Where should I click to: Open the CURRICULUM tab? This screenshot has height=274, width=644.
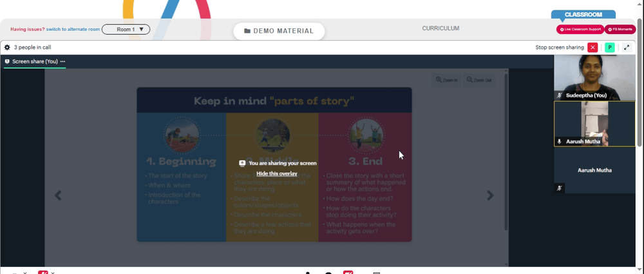pyautogui.click(x=440, y=28)
